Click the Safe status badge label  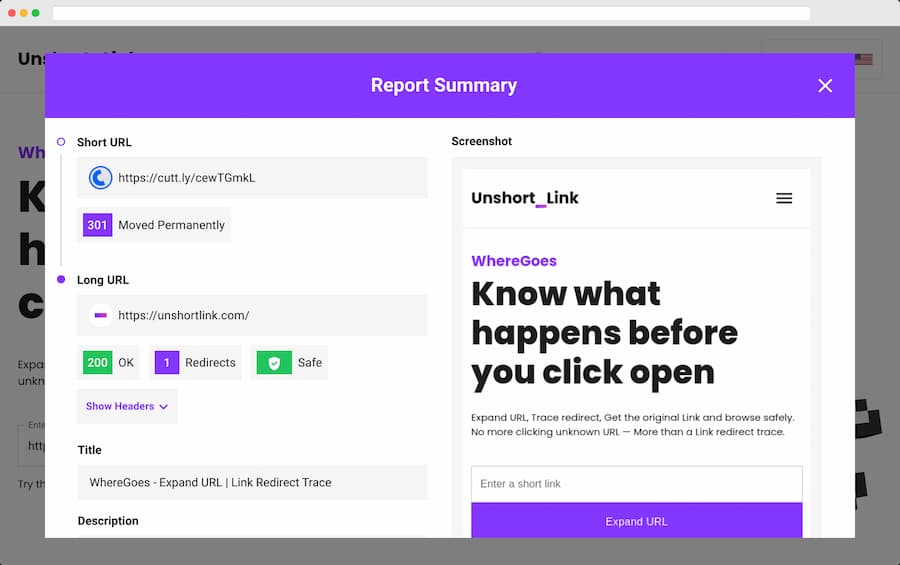[309, 362]
